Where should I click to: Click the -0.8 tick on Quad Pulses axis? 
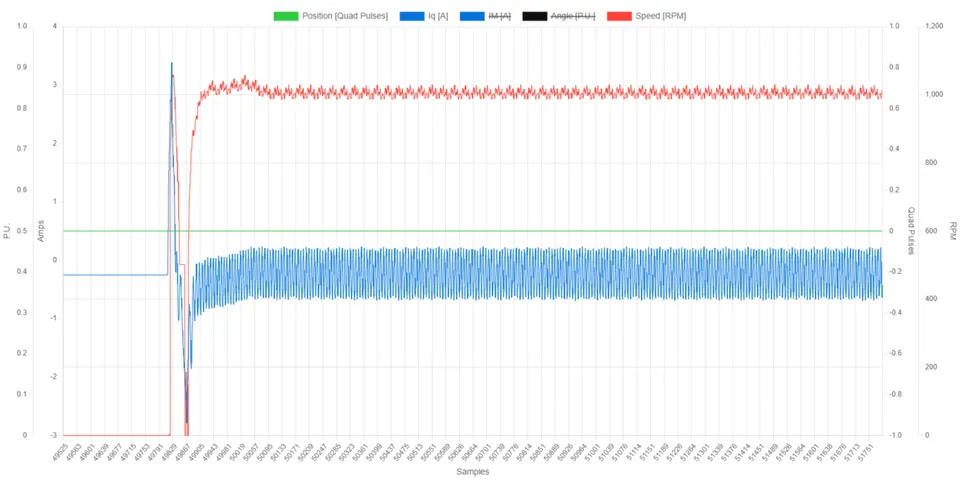tap(894, 394)
